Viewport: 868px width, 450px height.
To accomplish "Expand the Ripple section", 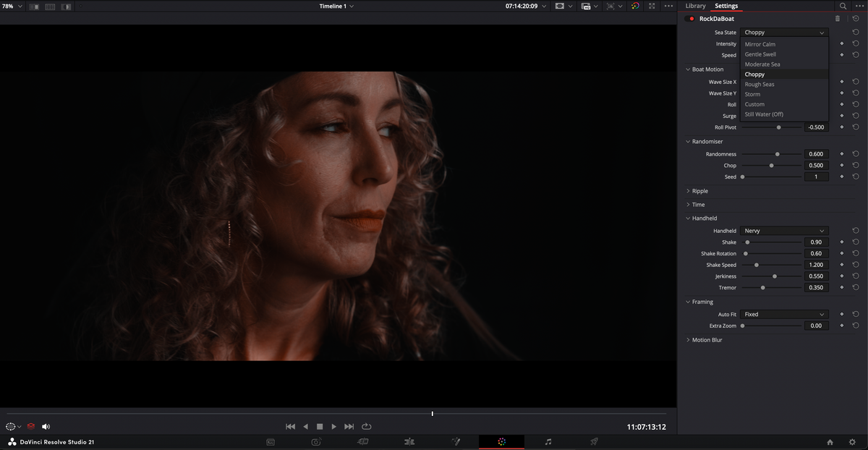I will click(x=688, y=191).
